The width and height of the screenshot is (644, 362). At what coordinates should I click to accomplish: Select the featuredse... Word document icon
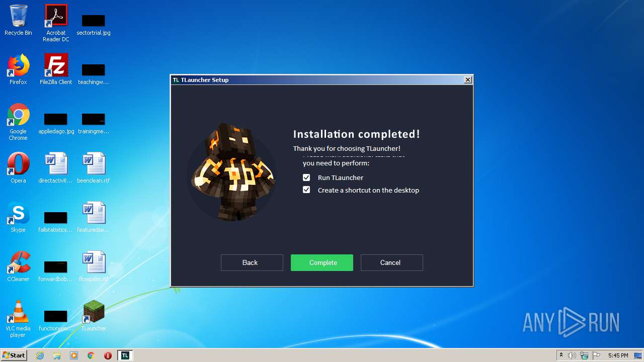click(94, 218)
